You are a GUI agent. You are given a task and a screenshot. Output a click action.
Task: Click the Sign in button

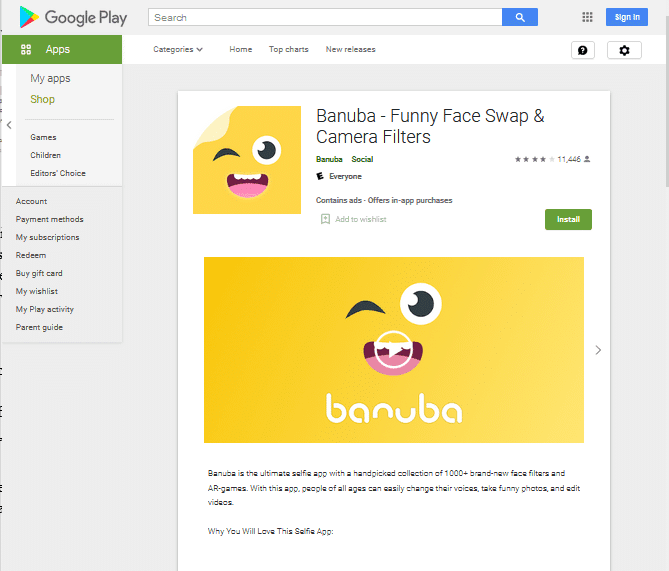click(627, 17)
